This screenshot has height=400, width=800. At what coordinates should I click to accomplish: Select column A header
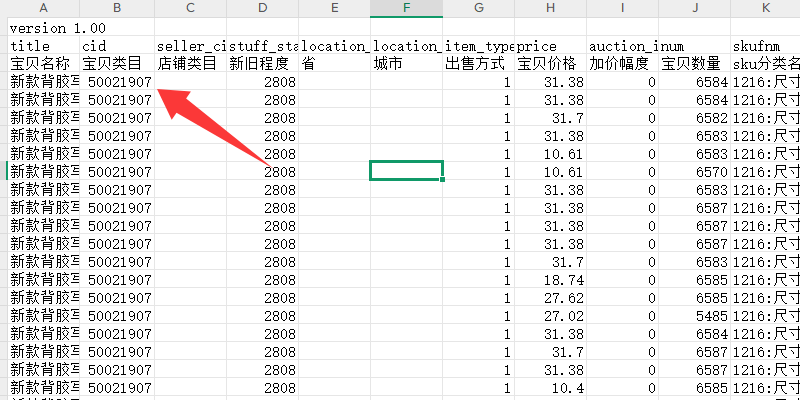(x=43, y=8)
